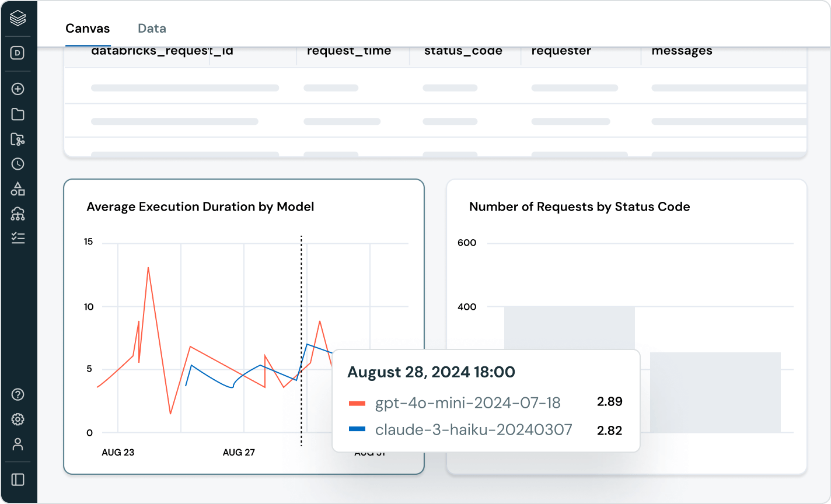
Task: Switch to the Canvas tab
Action: pyautogui.click(x=88, y=28)
